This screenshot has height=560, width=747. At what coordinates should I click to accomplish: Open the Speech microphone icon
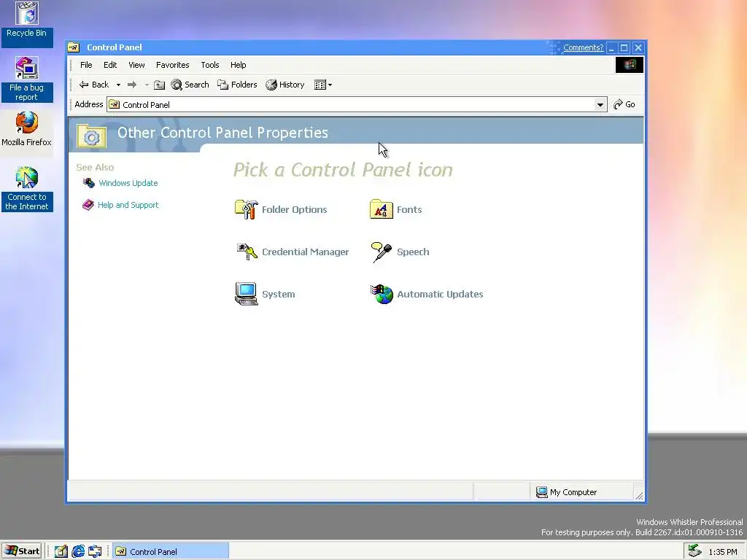click(x=381, y=252)
